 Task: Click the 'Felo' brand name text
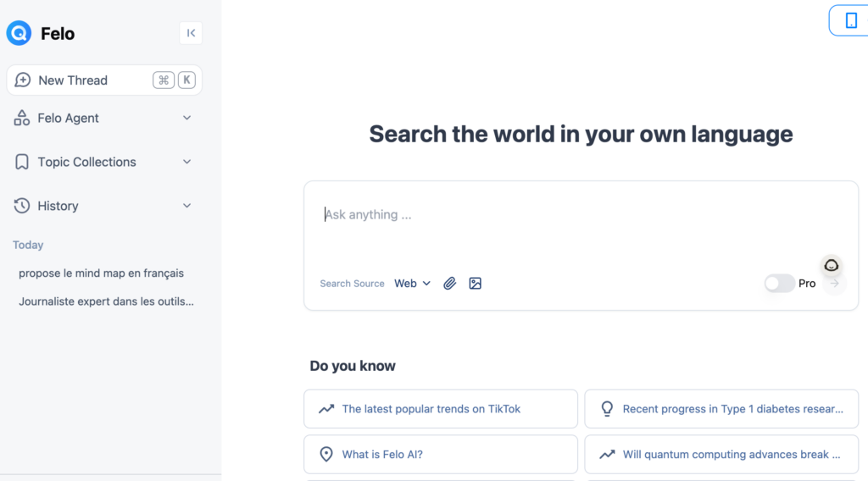tap(58, 34)
